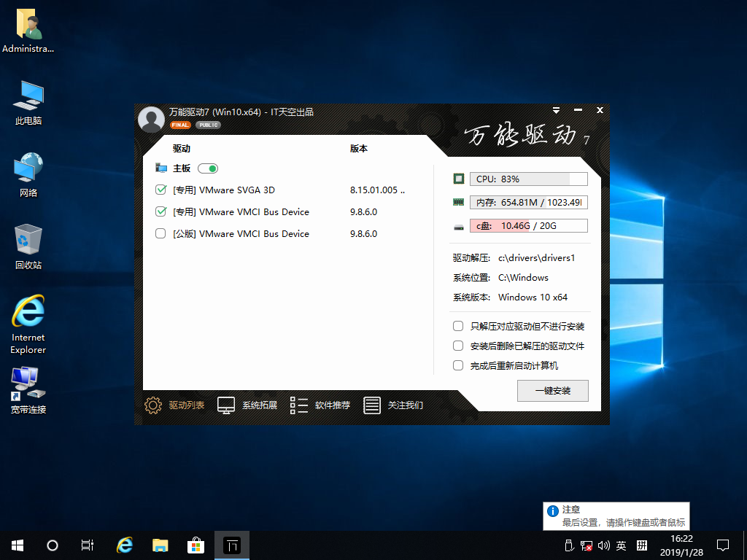Select the 此电脑 desktop icon
The width and height of the screenshot is (747, 560).
click(x=28, y=103)
